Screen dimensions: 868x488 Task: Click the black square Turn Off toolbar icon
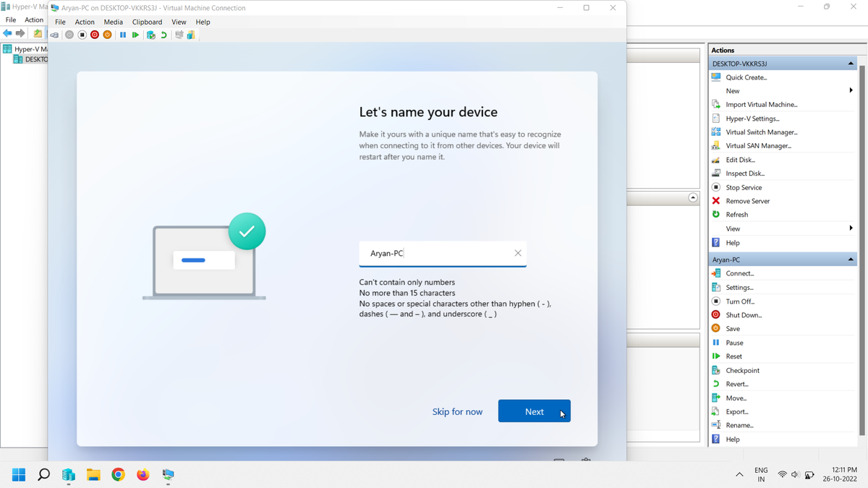[x=82, y=35]
